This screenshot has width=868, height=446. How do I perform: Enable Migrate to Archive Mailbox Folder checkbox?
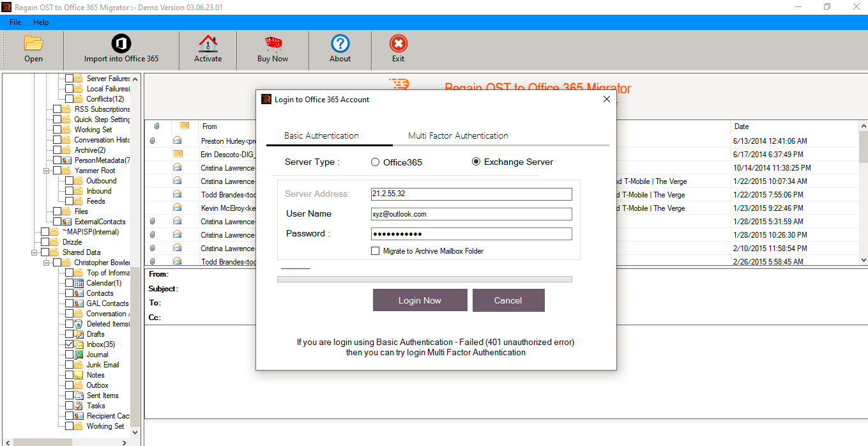coord(376,251)
